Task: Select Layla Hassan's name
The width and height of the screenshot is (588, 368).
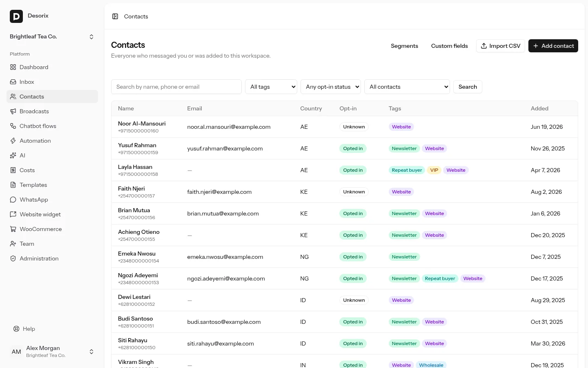Action: [x=135, y=167]
